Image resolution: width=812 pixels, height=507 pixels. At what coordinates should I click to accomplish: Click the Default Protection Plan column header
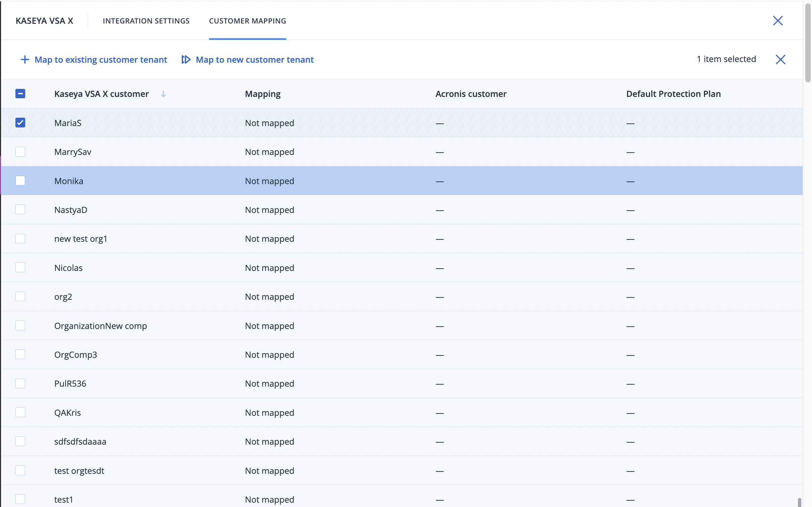pyautogui.click(x=673, y=94)
